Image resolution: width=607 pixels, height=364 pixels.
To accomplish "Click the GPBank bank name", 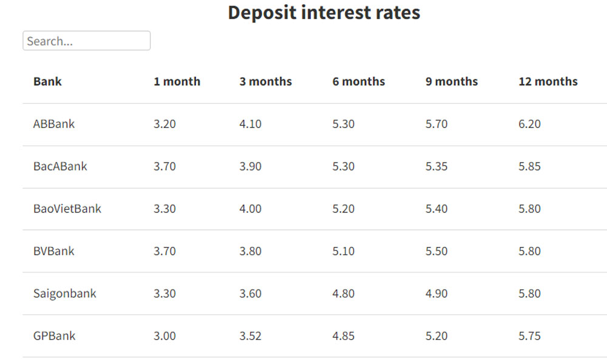I will click(54, 335).
